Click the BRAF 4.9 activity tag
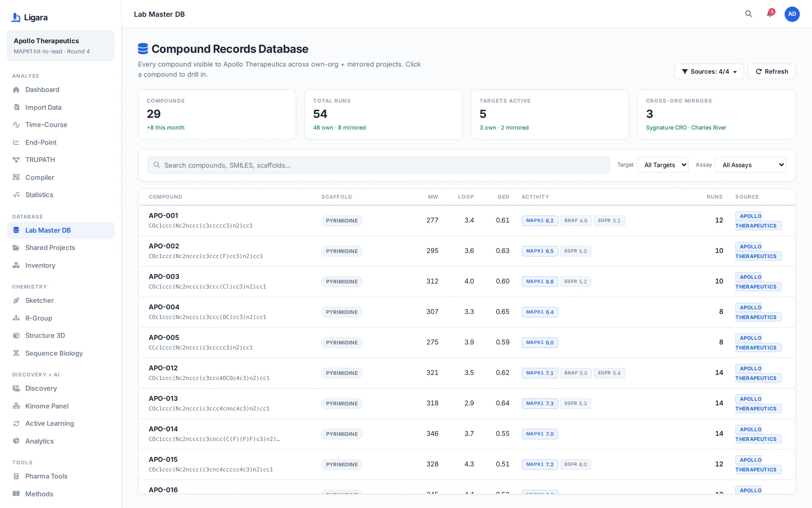 576,221
